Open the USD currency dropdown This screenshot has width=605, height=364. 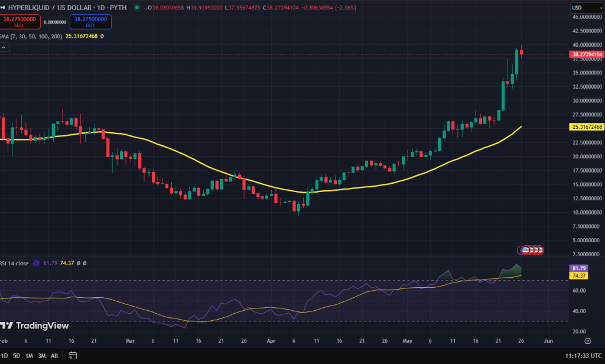tap(587, 8)
